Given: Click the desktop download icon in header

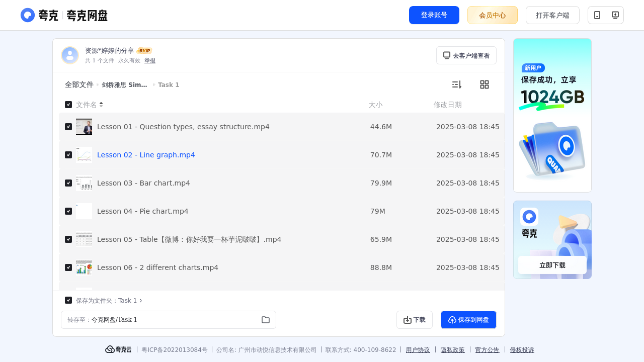Looking at the screenshot, I should [615, 15].
